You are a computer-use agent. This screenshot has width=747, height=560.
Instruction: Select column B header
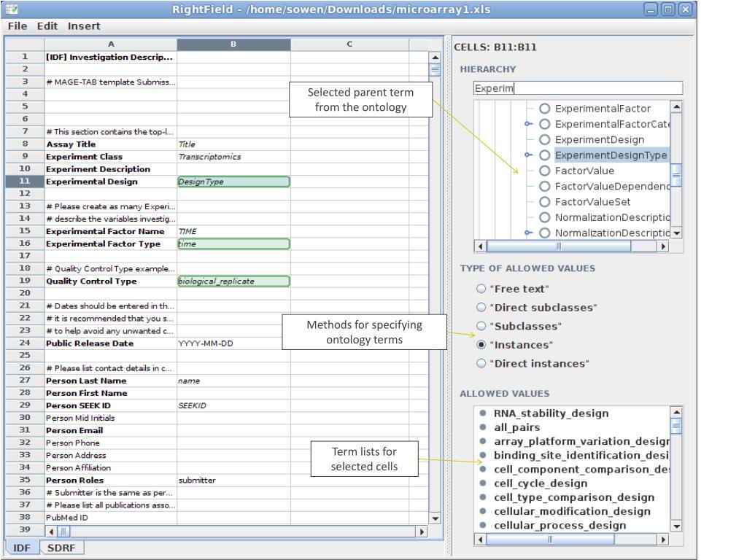233,44
